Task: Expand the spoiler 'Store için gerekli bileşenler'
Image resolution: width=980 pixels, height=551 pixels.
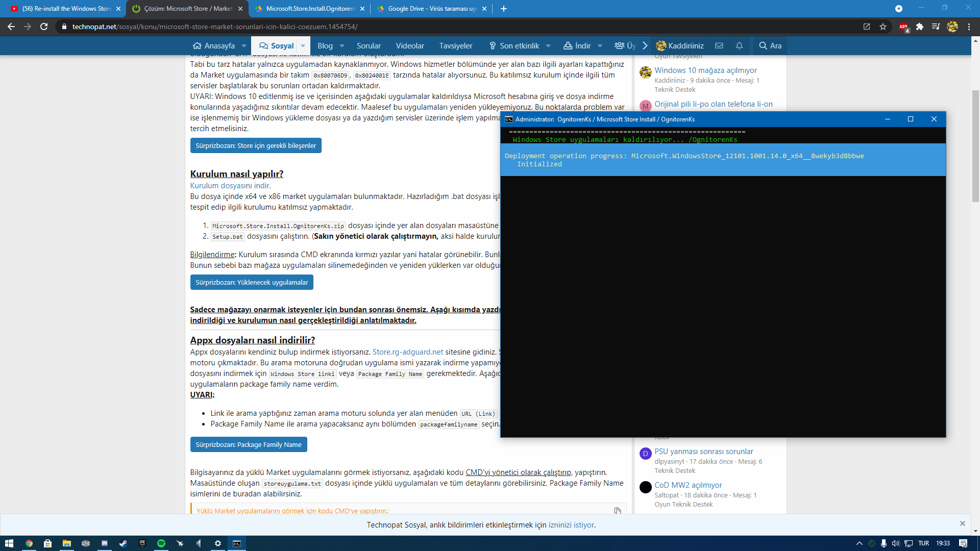Action: coord(256,145)
